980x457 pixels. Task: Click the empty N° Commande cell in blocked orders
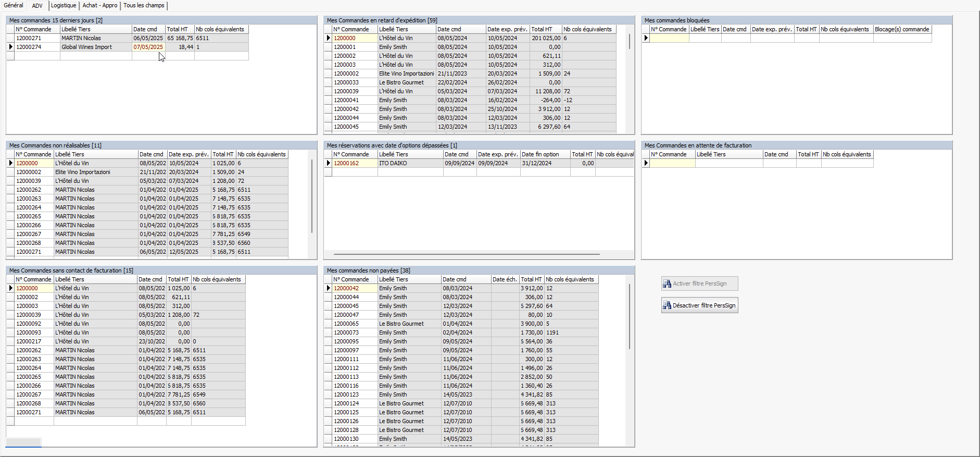(669, 38)
